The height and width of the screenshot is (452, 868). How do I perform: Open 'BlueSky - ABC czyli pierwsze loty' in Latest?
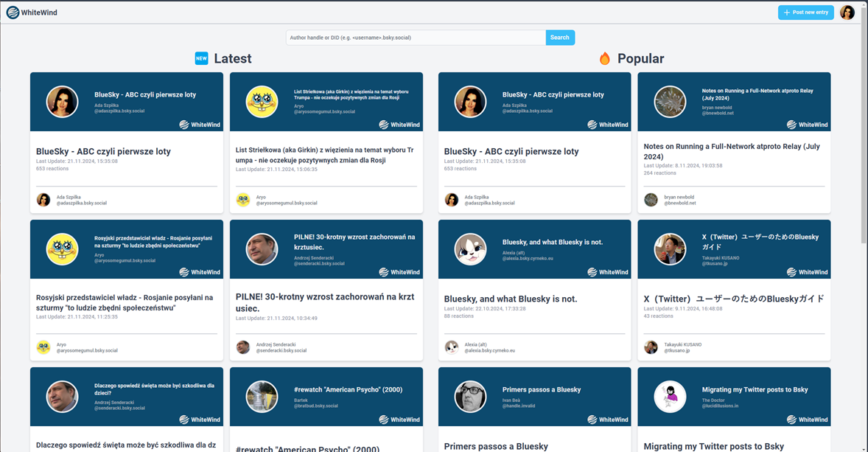[x=103, y=151]
